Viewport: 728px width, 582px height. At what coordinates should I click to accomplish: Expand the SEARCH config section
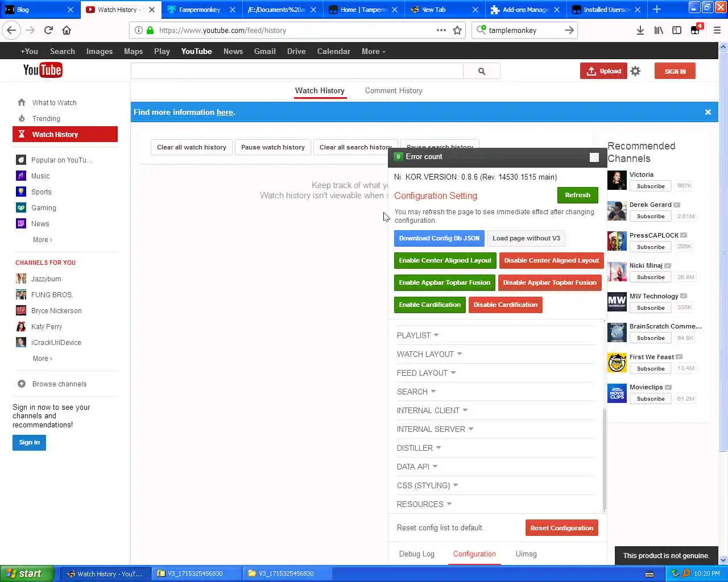pos(416,392)
